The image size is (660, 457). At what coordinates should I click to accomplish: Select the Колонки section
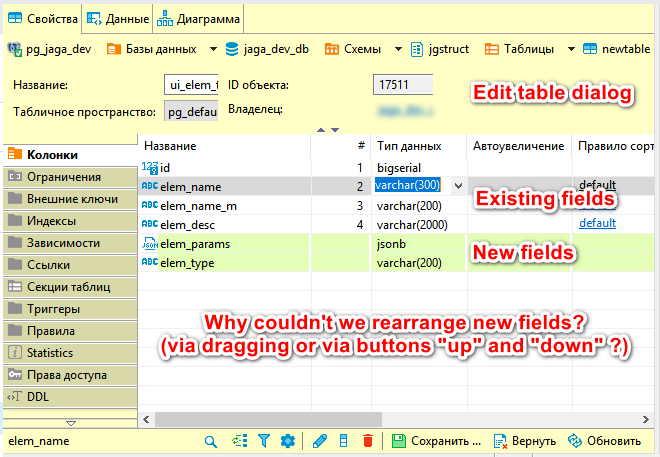click(70, 155)
